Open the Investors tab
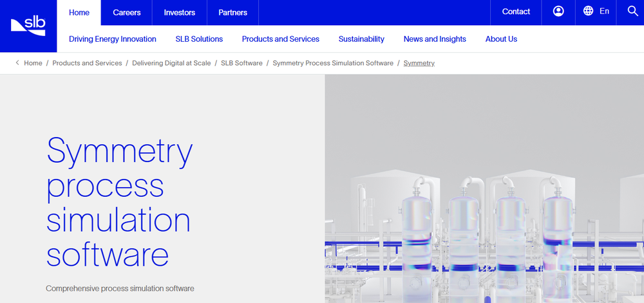The image size is (644, 303). coord(180,12)
